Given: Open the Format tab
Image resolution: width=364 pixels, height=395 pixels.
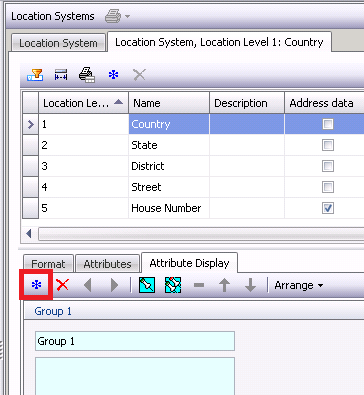Looking at the screenshot, I should click(x=48, y=264).
